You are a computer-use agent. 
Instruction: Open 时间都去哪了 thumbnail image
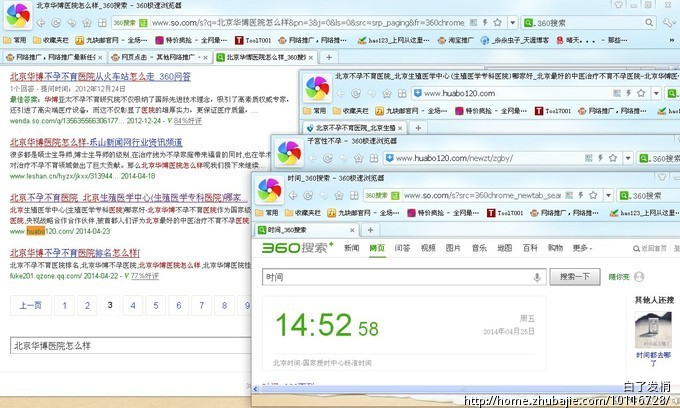coord(653,330)
